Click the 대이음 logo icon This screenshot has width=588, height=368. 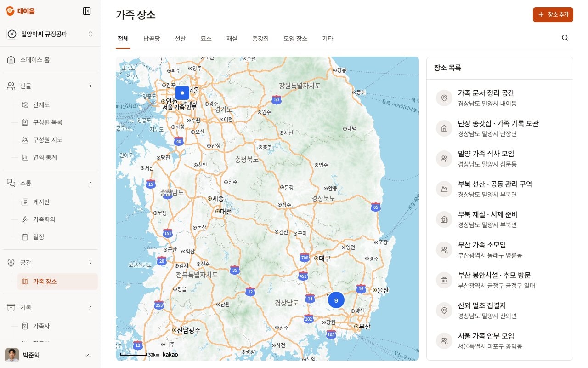[10, 11]
